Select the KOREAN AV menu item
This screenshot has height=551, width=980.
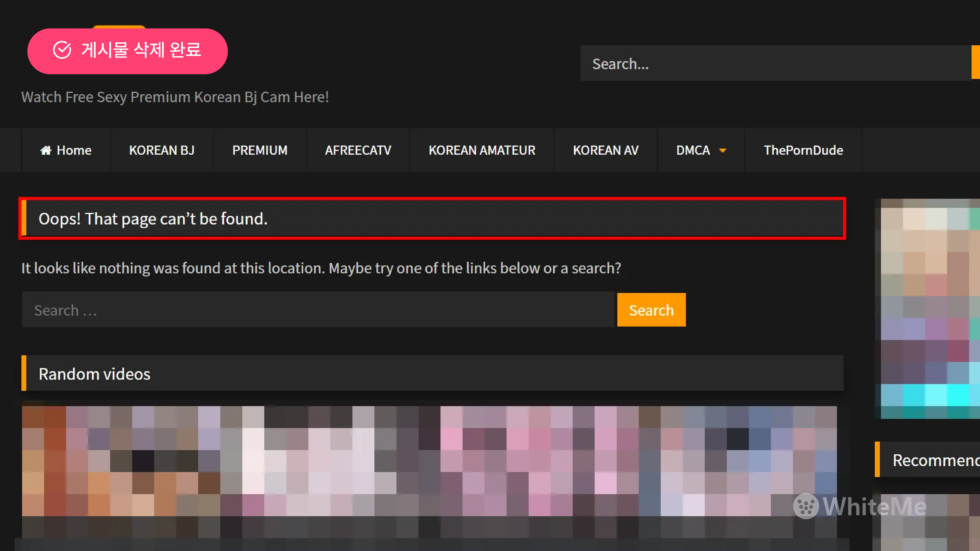coord(606,150)
